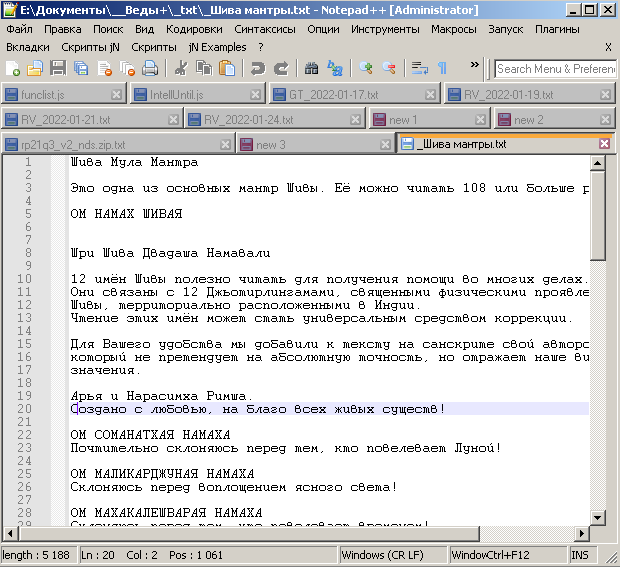620x567 pixels.
Task: Close the current document via the toolbar icon
Action: pyautogui.click(x=104, y=68)
